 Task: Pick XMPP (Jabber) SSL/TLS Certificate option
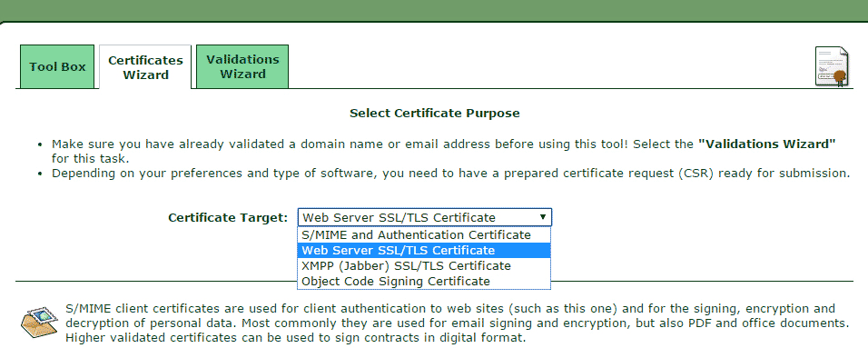pyautogui.click(x=424, y=266)
